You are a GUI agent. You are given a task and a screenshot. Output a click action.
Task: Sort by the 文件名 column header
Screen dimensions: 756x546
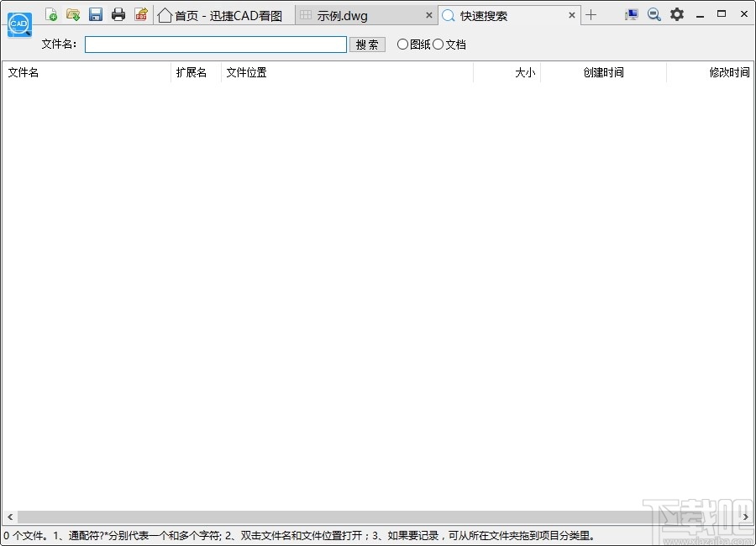pos(87,72)
